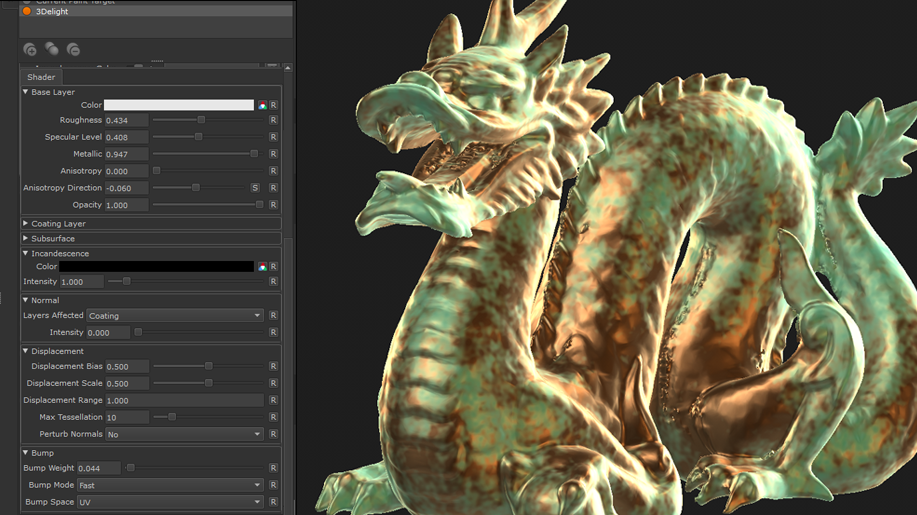Open the Bump Mode dropdown

(x=170, y=485)
